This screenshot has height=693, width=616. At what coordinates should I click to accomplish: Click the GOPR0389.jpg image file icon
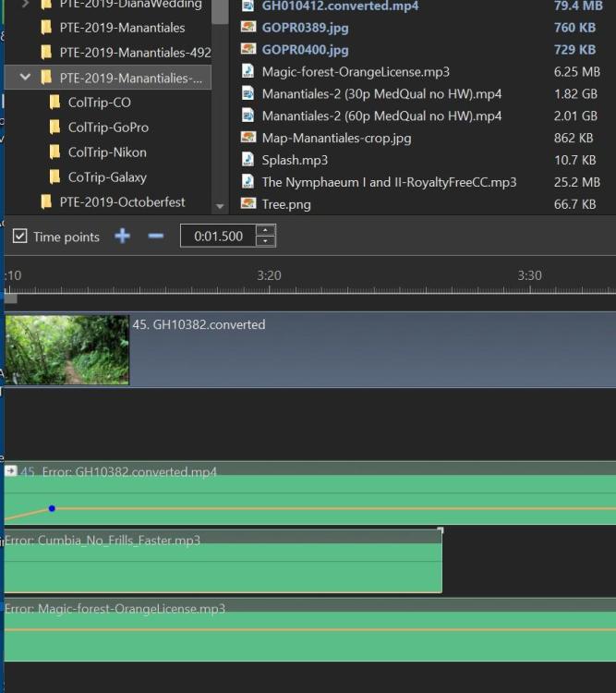click(248, 28)
